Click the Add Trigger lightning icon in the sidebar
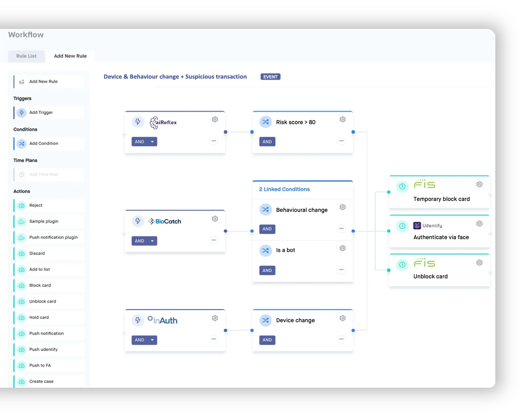 point(21,113)
